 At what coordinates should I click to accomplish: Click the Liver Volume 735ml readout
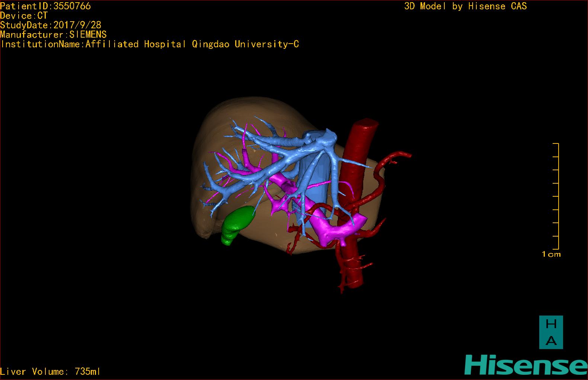pos(50,371)
